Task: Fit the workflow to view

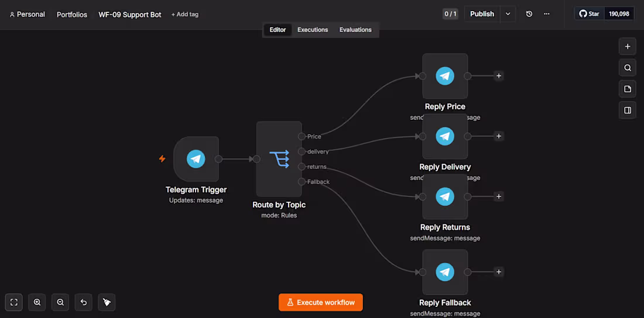Action: (14, 302)
